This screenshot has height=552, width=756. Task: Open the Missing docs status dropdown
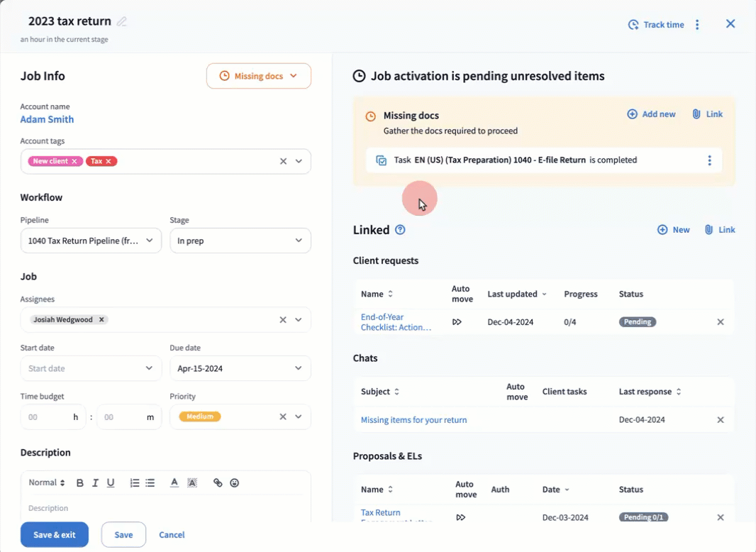(x=259, y=76)
